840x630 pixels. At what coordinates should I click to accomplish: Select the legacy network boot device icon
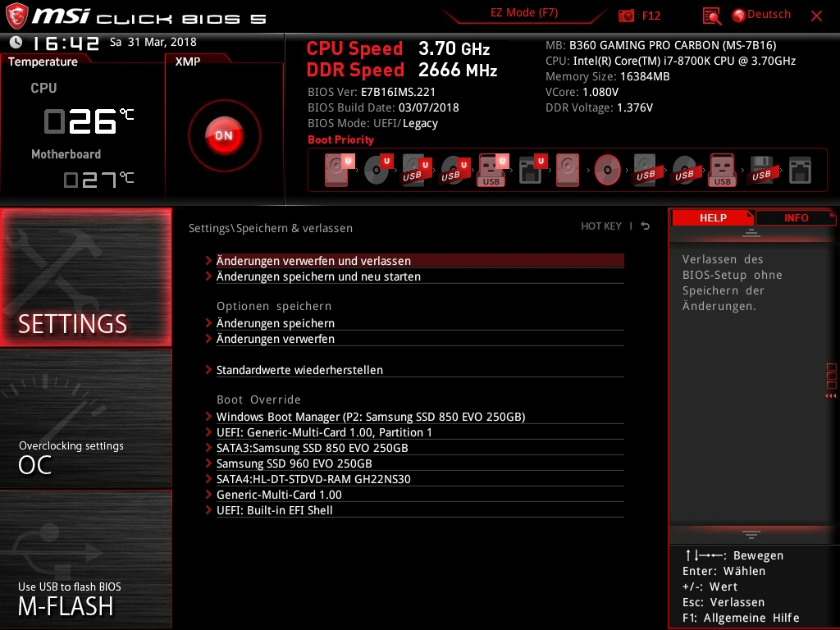click(x=800, y=171)
